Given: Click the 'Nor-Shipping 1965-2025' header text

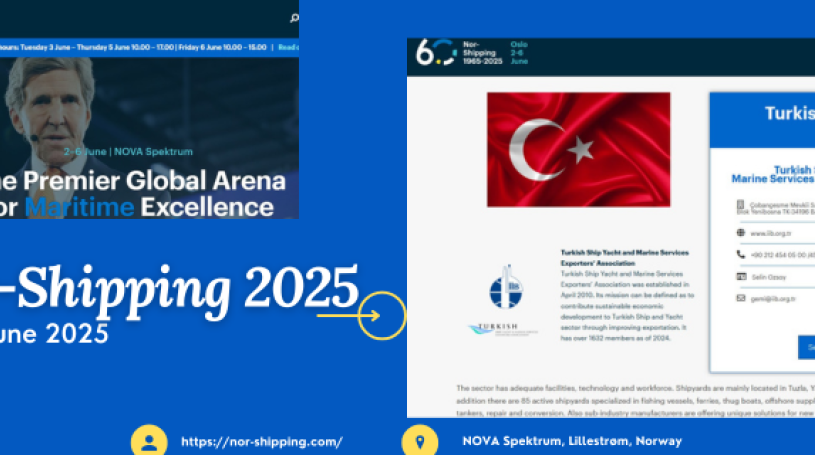Looking at the screenshot, I should (x=482, y=53).
